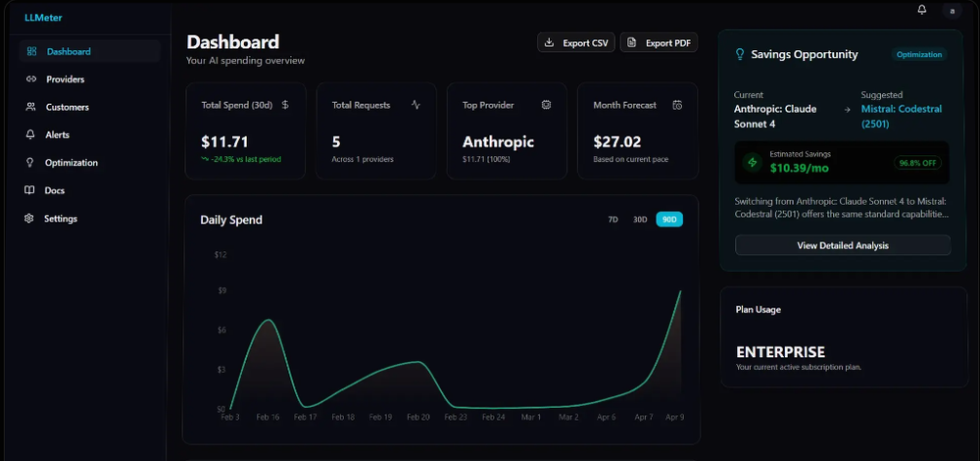Click the $11.71 total spend value
Screen dimensions: 980x461
225,142
